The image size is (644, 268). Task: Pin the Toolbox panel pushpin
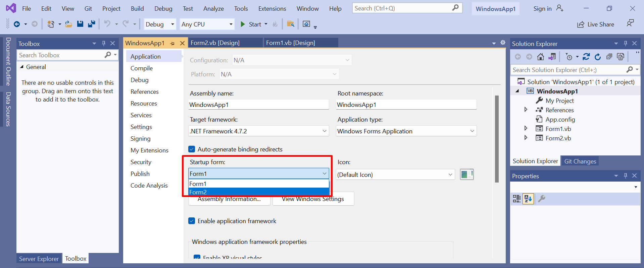(x=104, y=43)
